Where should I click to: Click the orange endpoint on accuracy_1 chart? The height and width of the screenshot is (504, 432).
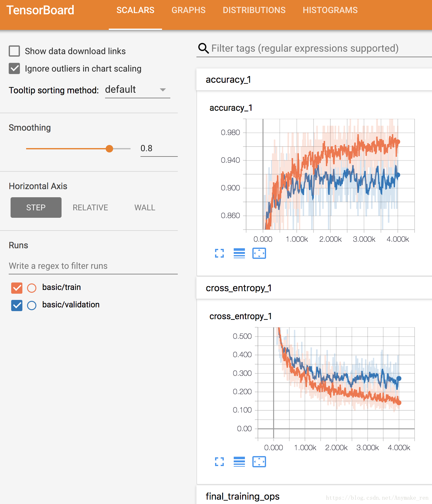(398, 142)
